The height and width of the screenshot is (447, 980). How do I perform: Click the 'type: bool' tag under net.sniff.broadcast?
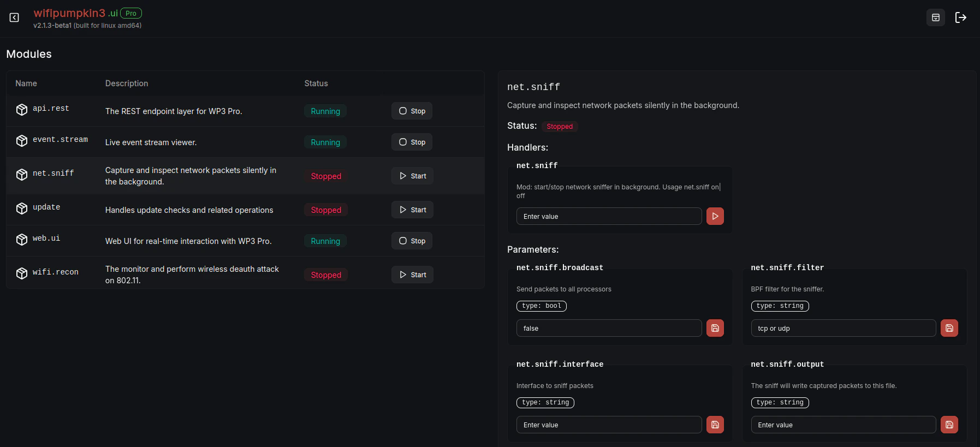point(542,306)
